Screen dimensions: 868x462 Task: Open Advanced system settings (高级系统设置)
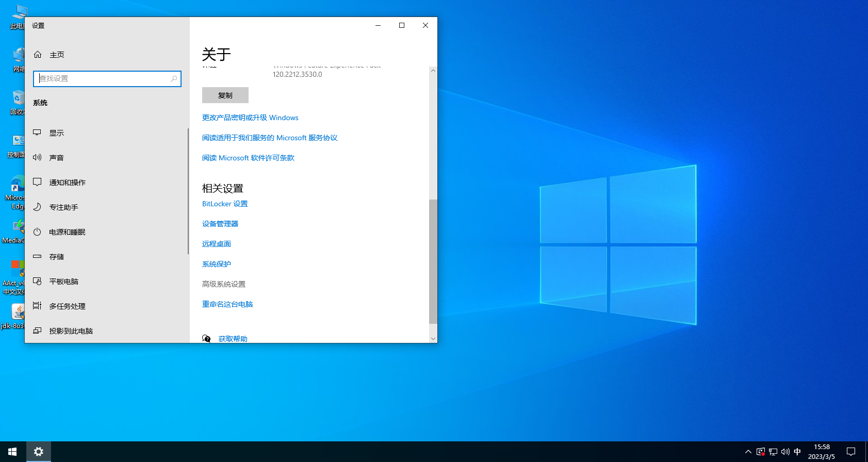coord(224,284)
